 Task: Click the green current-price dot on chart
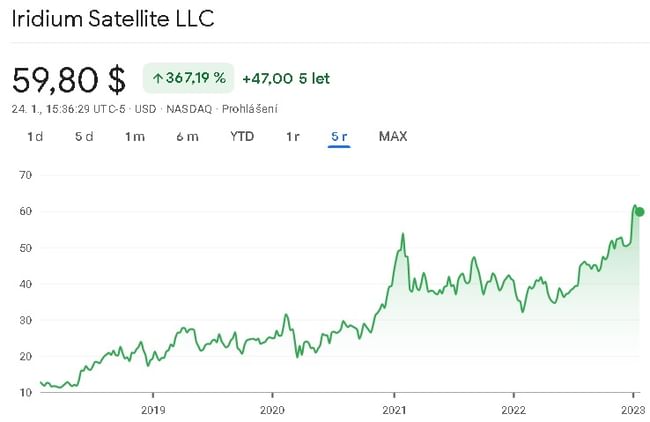pyautogui.click(x=640, y=211)
